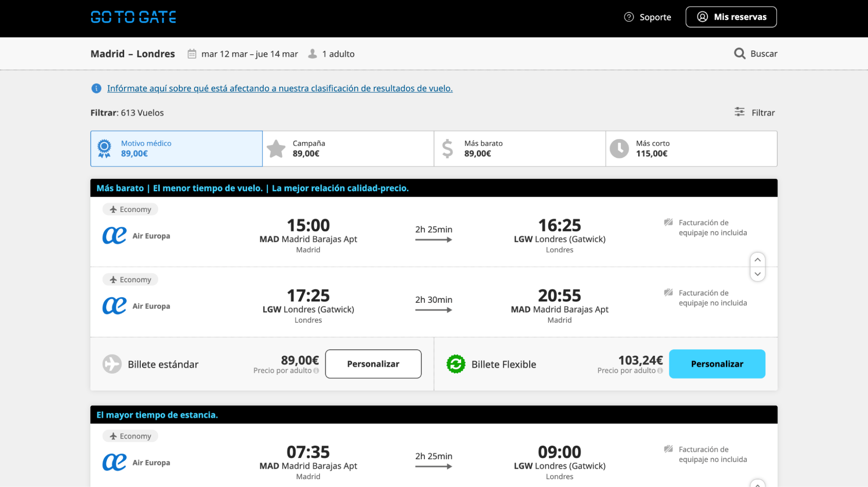Click the Buscar magnifying glass icon
The image size is (868, 487).
coord(739,53)
